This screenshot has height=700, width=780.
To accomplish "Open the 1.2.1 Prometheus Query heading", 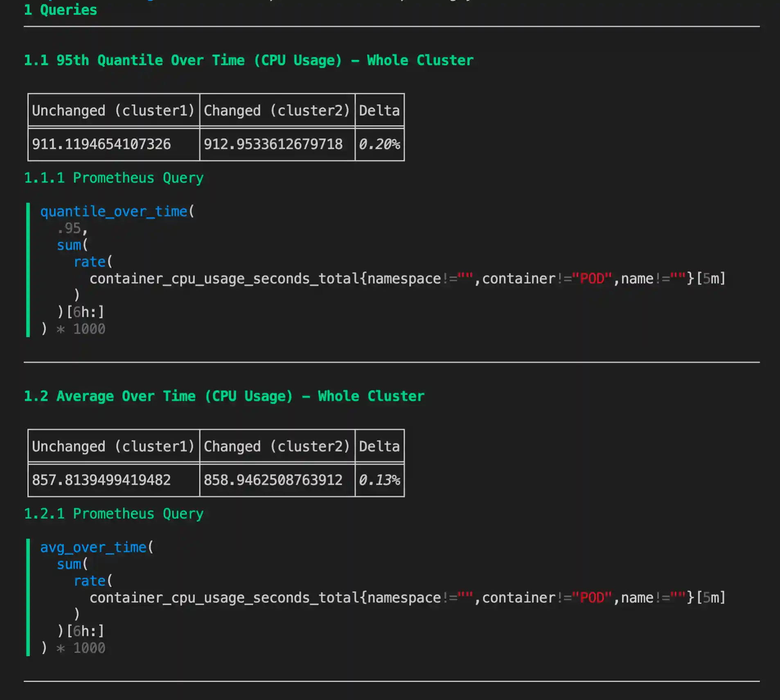I will pyautogui.click(x=113, y=514).
